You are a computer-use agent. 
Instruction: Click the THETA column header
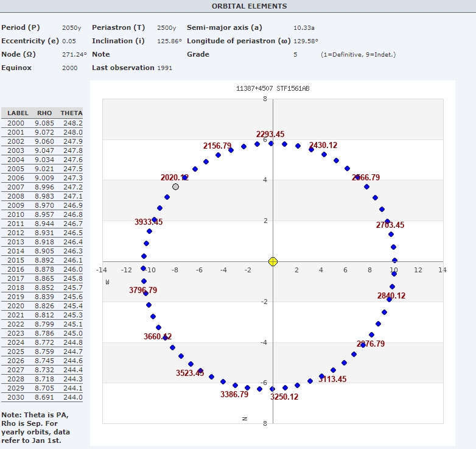pyautogui.click(x=71, y=113)
